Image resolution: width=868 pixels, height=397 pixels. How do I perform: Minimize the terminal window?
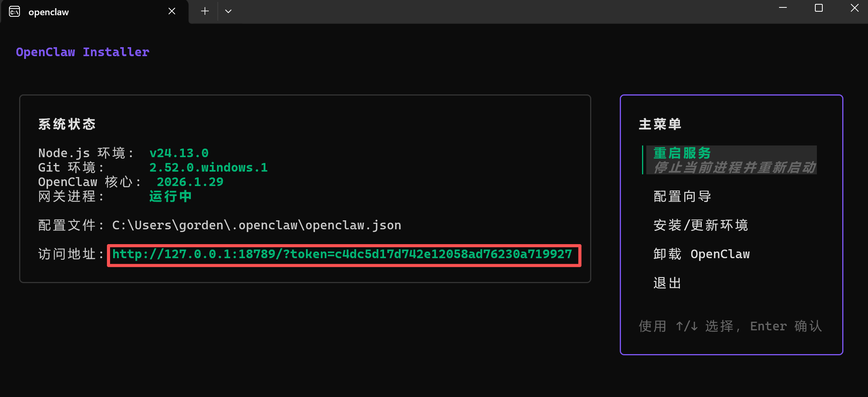pos(783,8)
